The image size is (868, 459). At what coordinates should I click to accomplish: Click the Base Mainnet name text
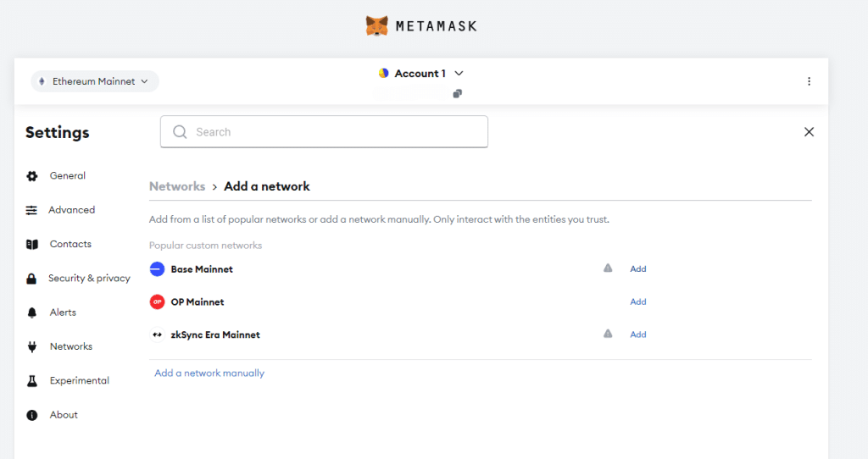[x=202, y=269]
